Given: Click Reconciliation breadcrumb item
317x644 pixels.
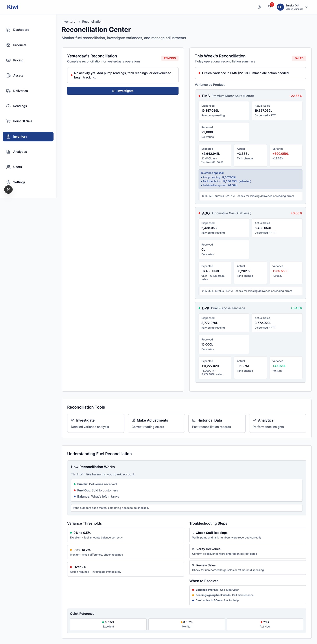Looking at the screenshot, I should click(92, 22).
